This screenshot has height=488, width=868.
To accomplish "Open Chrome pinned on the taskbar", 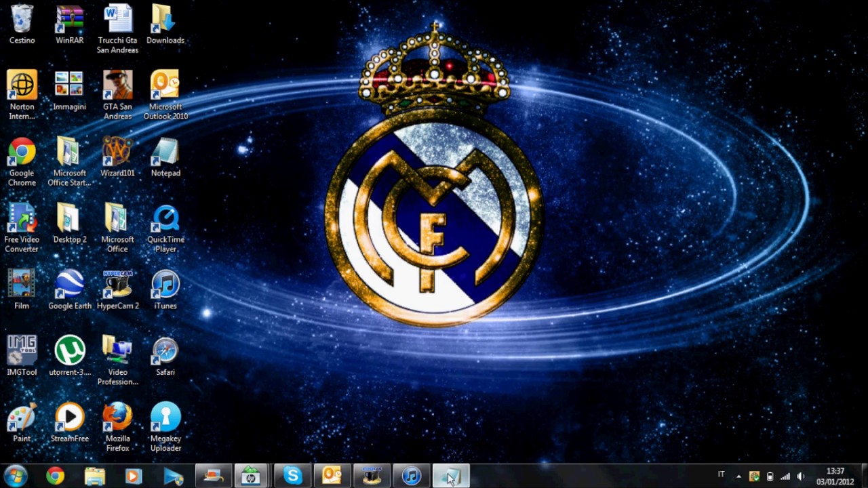I will point(56,476).
